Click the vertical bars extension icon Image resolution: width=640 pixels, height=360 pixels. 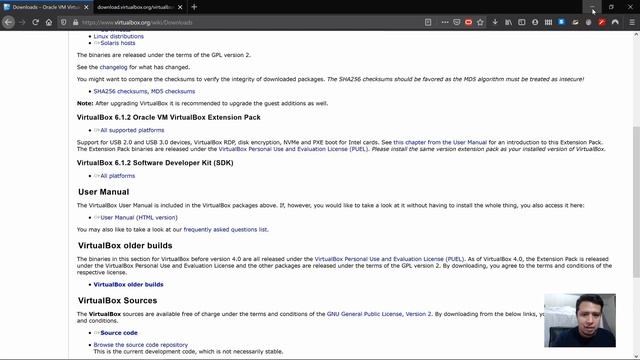click(x=548, y=22)
